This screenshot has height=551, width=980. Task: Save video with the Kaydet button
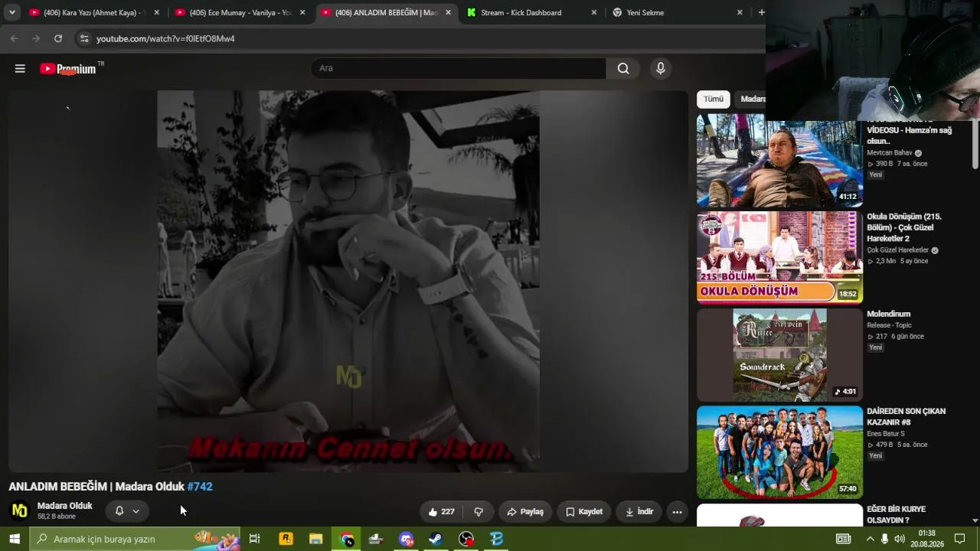point(584,512)
